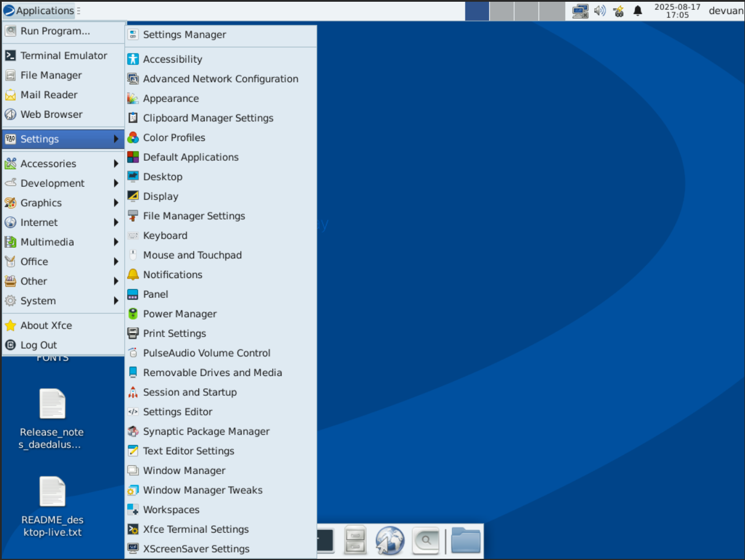The width and height of the screenshot is (745, 560).
Task: Open Print Settings
Action: click(x=221, y=334)
